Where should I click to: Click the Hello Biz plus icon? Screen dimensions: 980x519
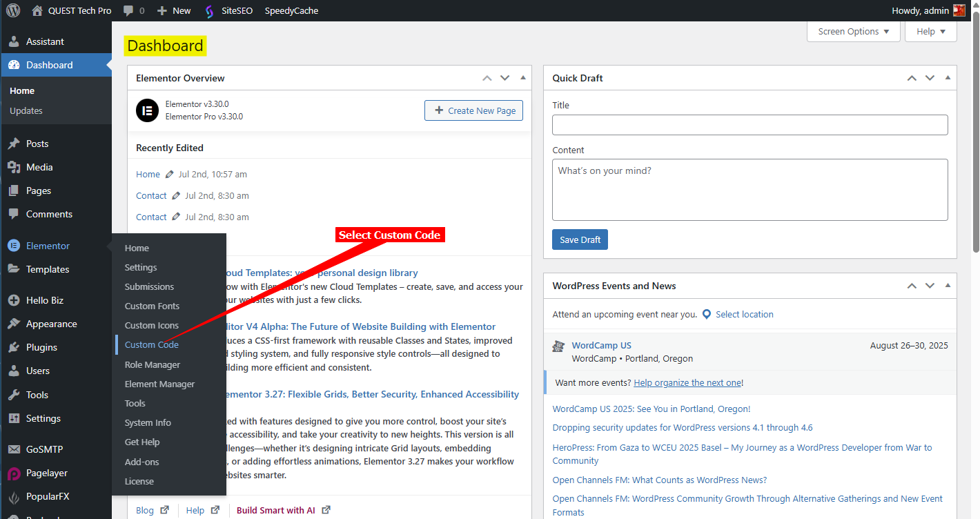click(x=14, y=300)
